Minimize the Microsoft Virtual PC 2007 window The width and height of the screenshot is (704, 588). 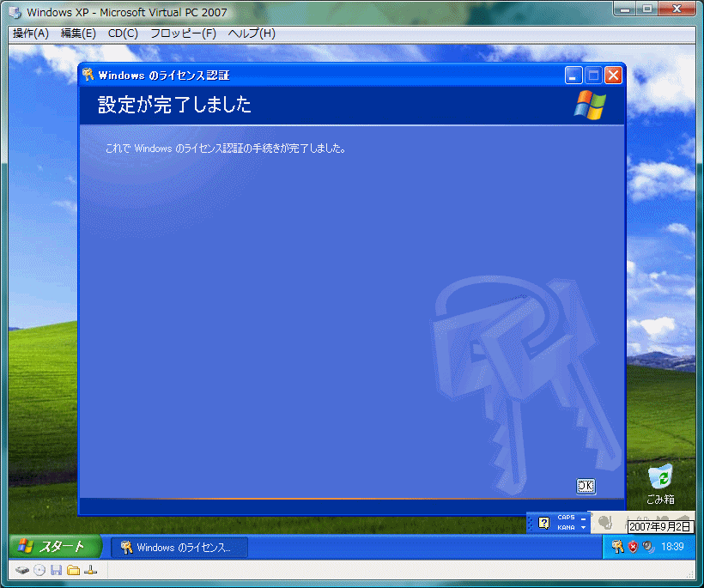[625, 8]
